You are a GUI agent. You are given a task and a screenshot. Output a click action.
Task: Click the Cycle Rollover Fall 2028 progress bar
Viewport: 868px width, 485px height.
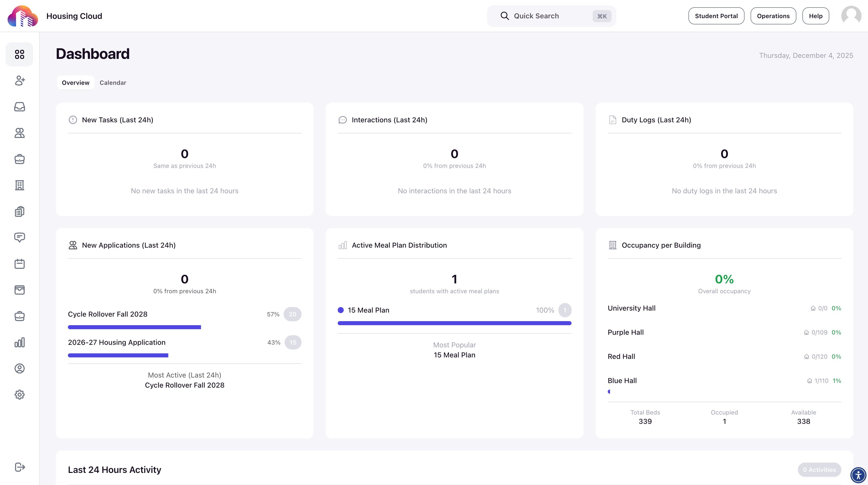(x=134, y=327)
